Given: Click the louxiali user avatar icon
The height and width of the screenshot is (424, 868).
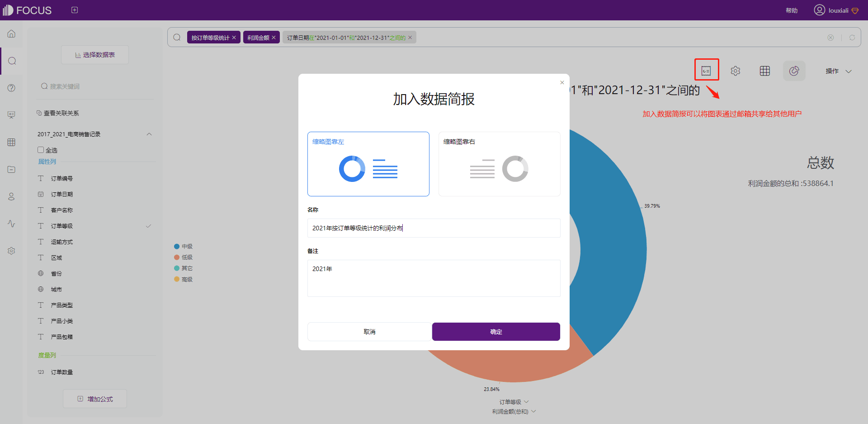Looking at the screenshot, I should coord(820,10).
